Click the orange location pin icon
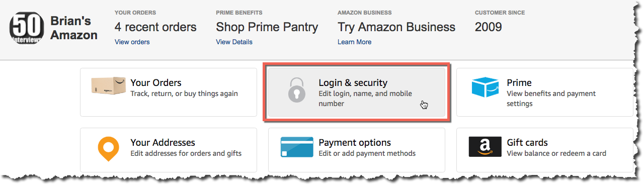This screenshot has width=644, height=185. 108,148
